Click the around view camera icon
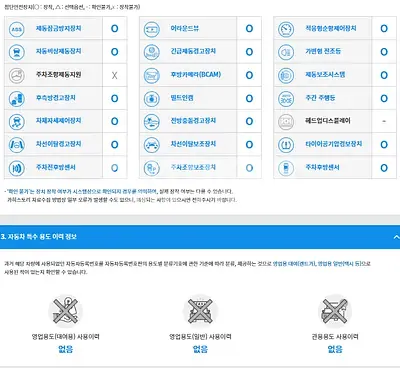 (x=152, y=29)
